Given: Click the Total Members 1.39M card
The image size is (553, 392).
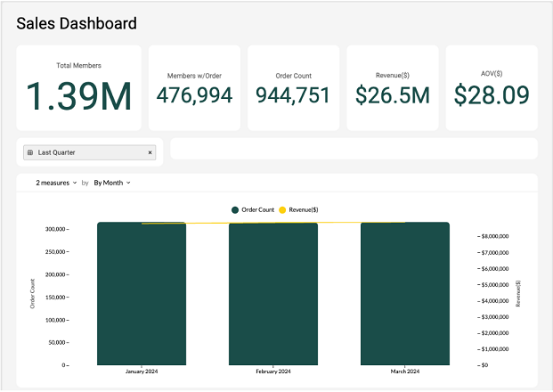Looking at the screenshot, I should [78, 88].
